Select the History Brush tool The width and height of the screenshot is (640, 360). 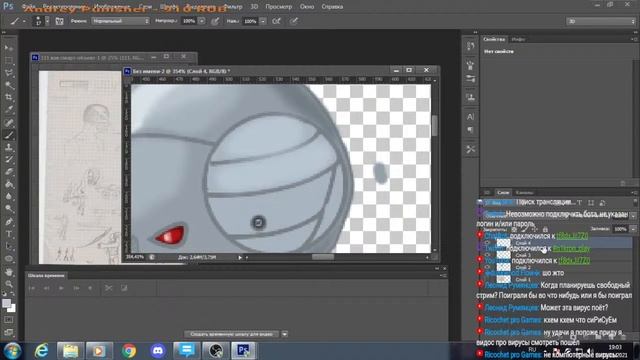pos(9,159)
